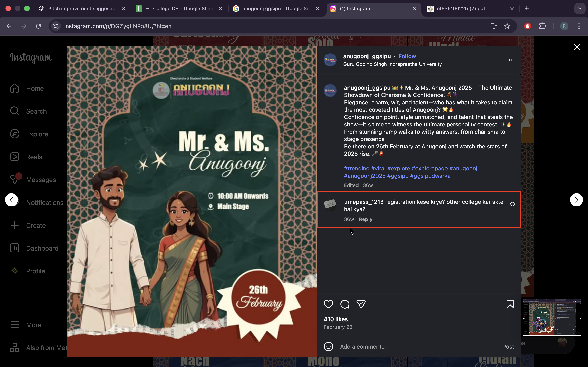Viewport: 588px width, 367px height.
Task: Go to previous post arrow
Action: click(11, 200)
